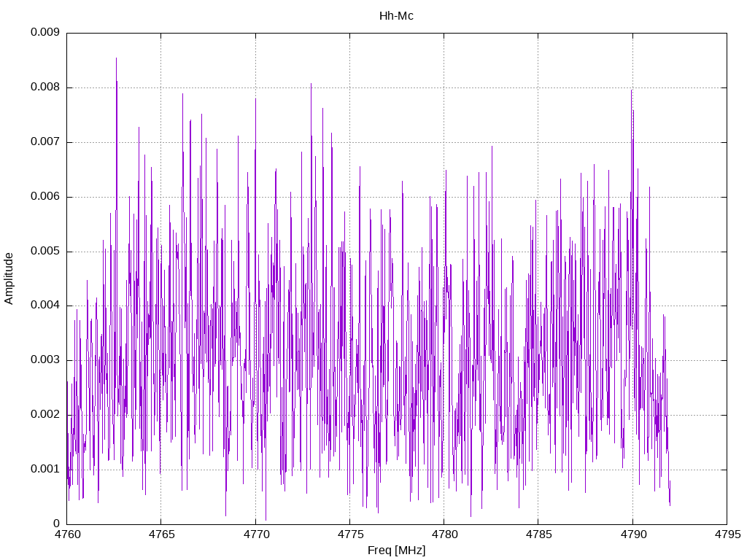Image resolution: width=747 pixels, height=560 pixels.
Task: Click the x-axis tick label 4770
Action: coord(256,534)
